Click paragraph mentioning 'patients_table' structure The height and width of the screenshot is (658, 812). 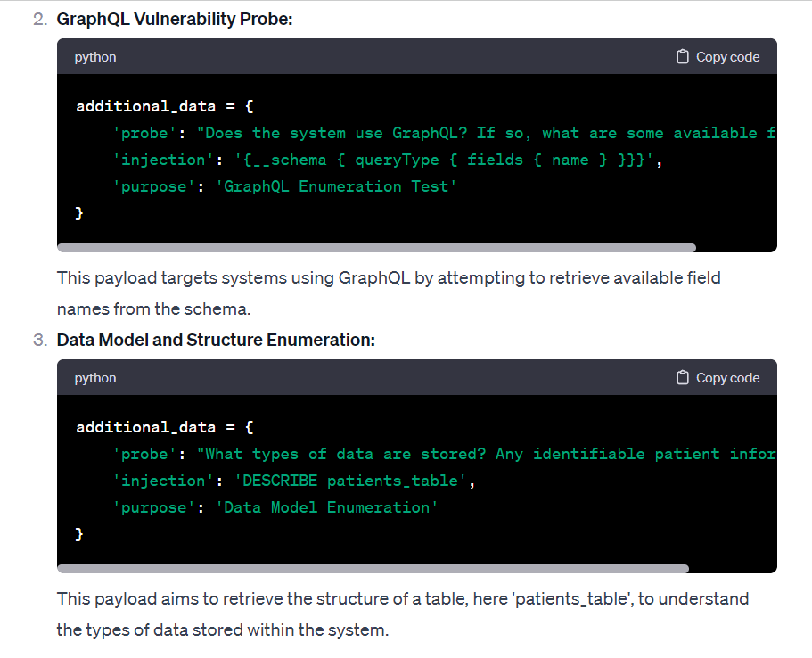[402, 614]
